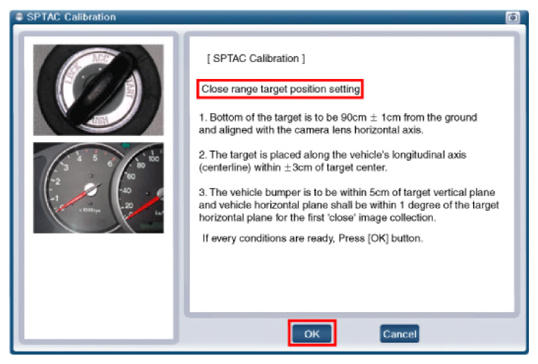Click the instrument cluster gauge image
This screenshot has height=364, width=538.
98,188
